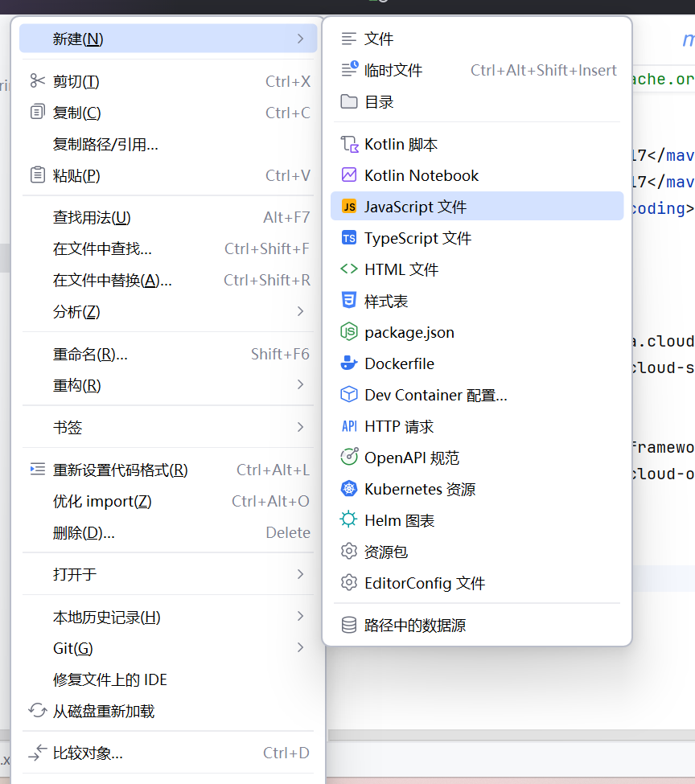Choose 重命名(R)... from the menu
695x784 pixels.
coord(168,354)
